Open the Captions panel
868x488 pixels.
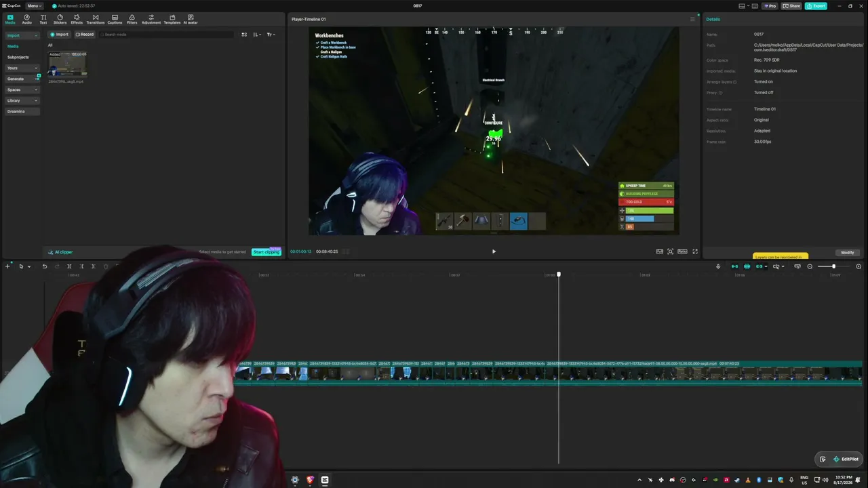tap(115, 19)
